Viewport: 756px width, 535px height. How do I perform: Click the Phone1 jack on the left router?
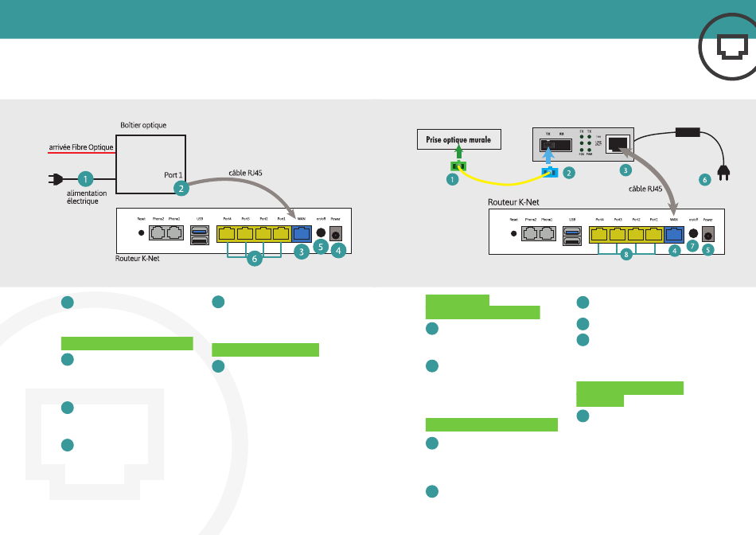click(x=174, y=233)
